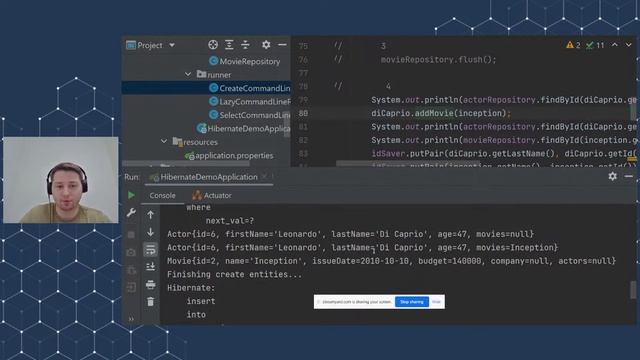This screenshot has height=360, width=640.
Task: Open Project panel settings gear
Action: click(x=266, y=45)
